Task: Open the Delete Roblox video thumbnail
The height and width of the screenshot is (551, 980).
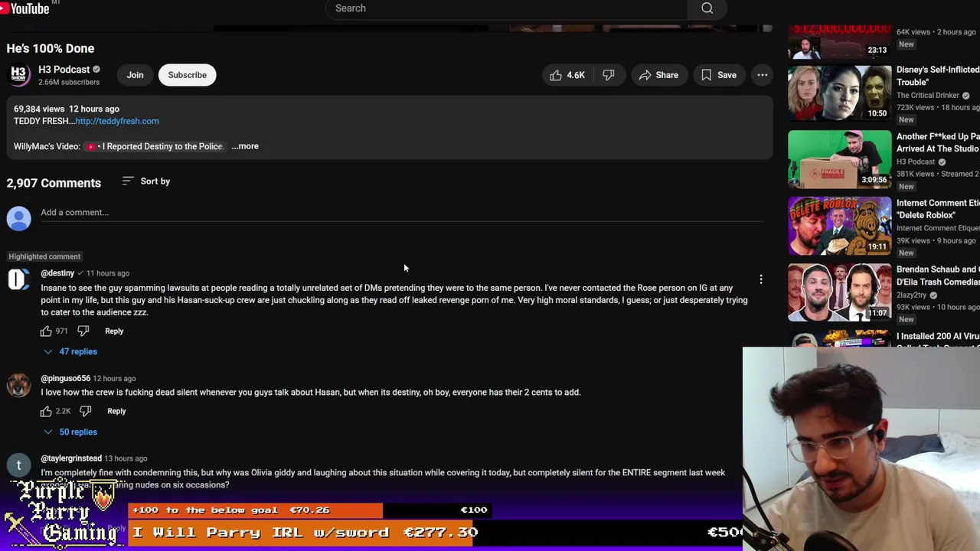Action: pos(840,226)
